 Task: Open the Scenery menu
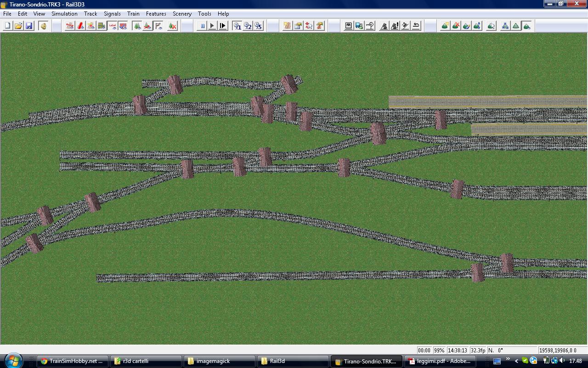(x=182, y=14)
